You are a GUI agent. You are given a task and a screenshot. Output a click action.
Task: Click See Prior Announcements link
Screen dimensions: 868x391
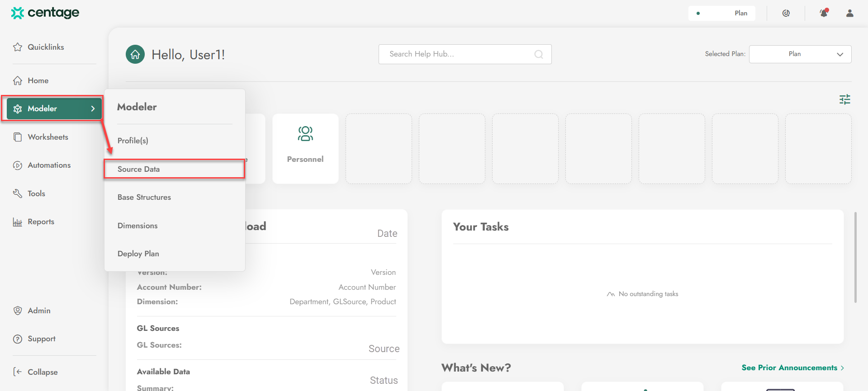click(x=793, y=368)
